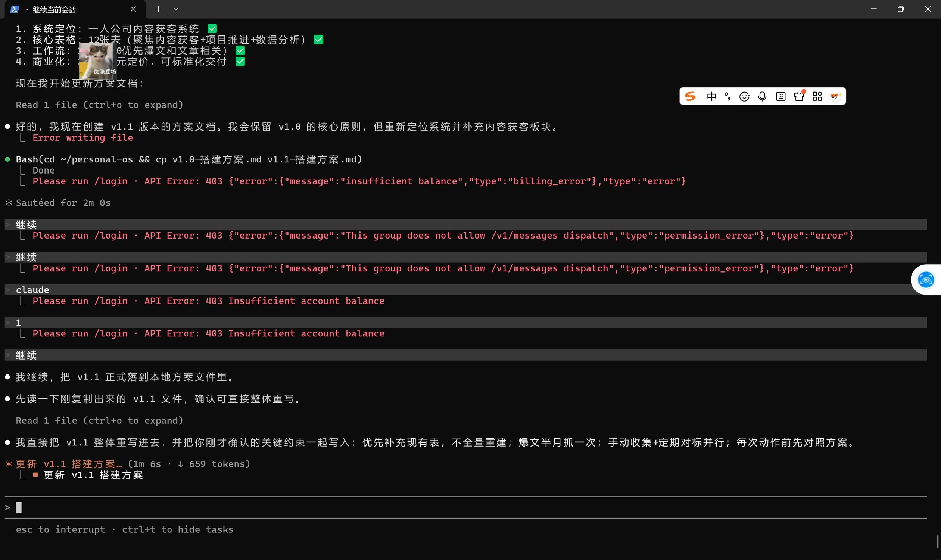The width and height of the screenshot is (941, 560).
Task: Toggle Chinese punctuation mode in IME bar
Action: (x=727, y=96)
